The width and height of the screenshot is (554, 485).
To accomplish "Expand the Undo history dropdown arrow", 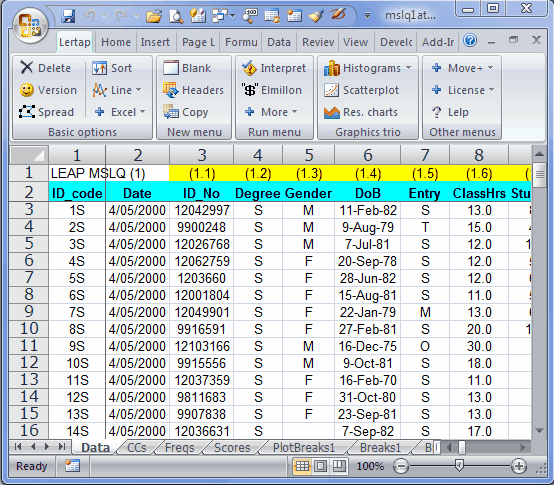I will tap(104, 16).
